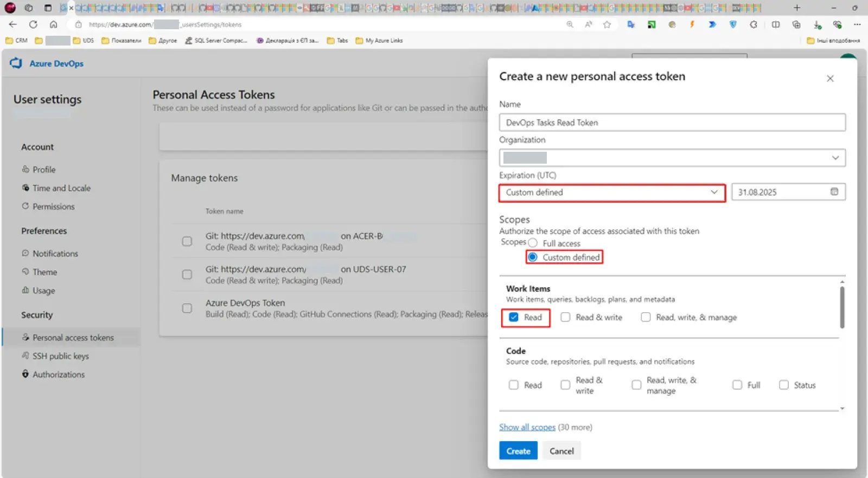Click the browser profile avatar icon

[10, 8]
